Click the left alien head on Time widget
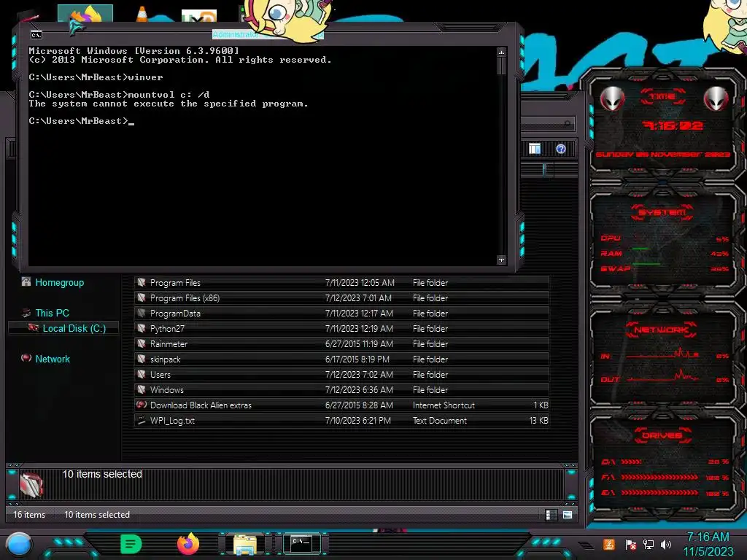Screen dimensions: 747x560 pos(612,98)
